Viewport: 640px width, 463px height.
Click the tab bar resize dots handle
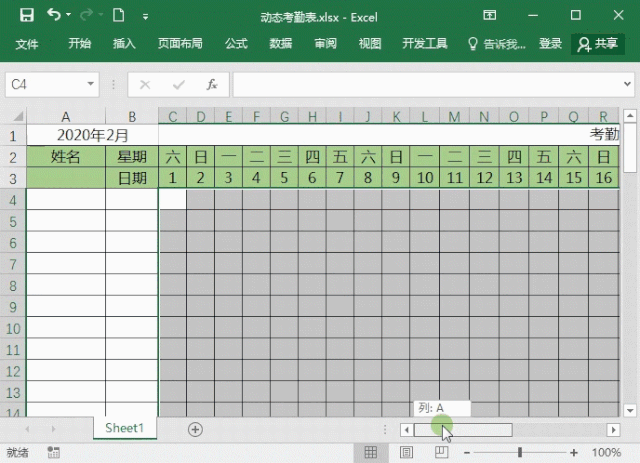click(385, 429)
